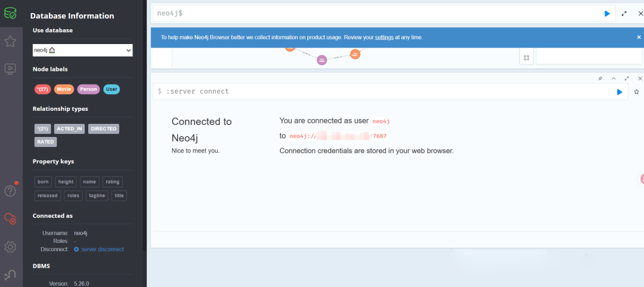Save :server connect as favorite star
644x287 pixels.
click(637, 92)
